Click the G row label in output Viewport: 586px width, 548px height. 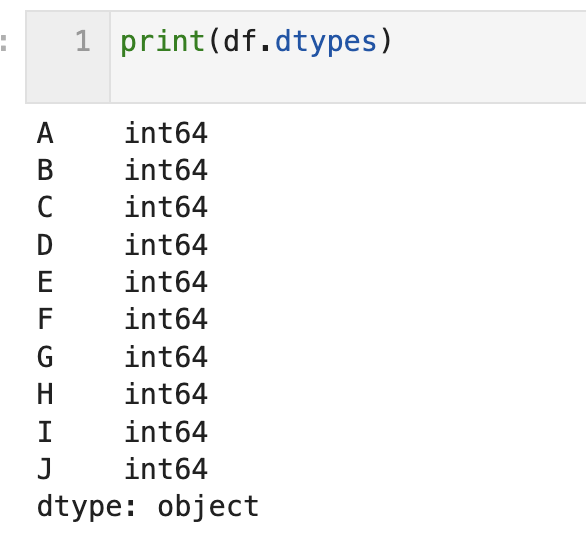point(45,357)
